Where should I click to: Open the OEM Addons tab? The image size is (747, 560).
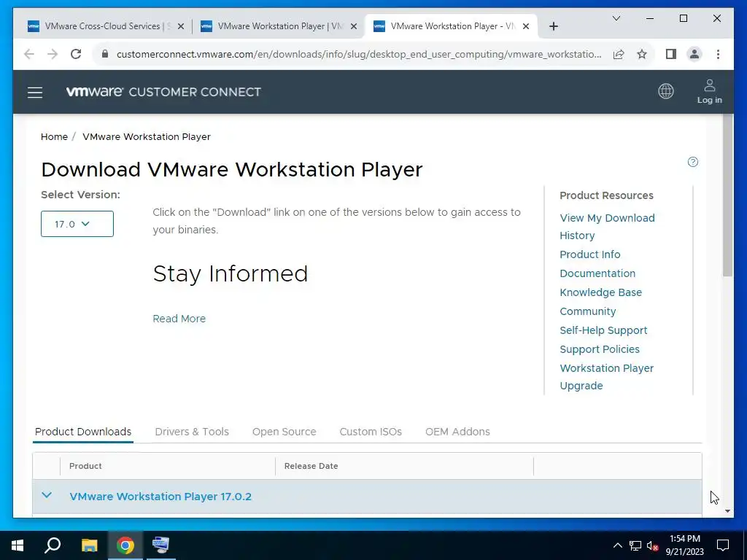click(457, 432)
